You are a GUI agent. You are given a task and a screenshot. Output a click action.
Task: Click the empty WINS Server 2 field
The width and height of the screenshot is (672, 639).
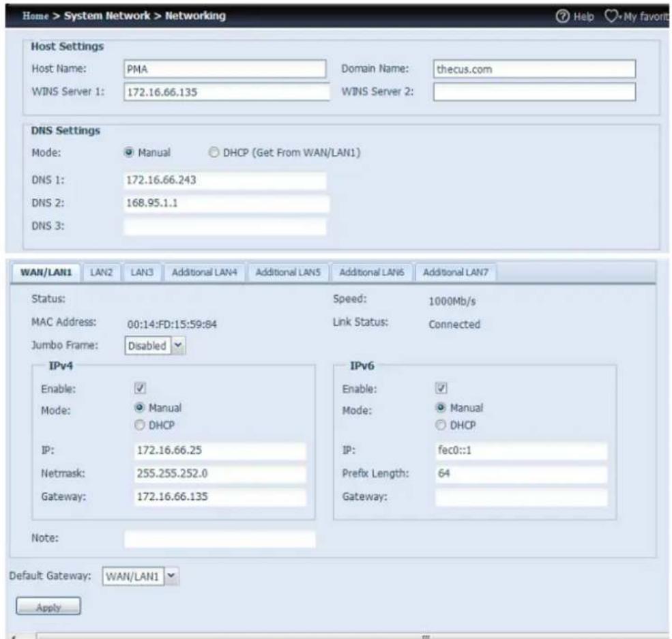[534, 92]
